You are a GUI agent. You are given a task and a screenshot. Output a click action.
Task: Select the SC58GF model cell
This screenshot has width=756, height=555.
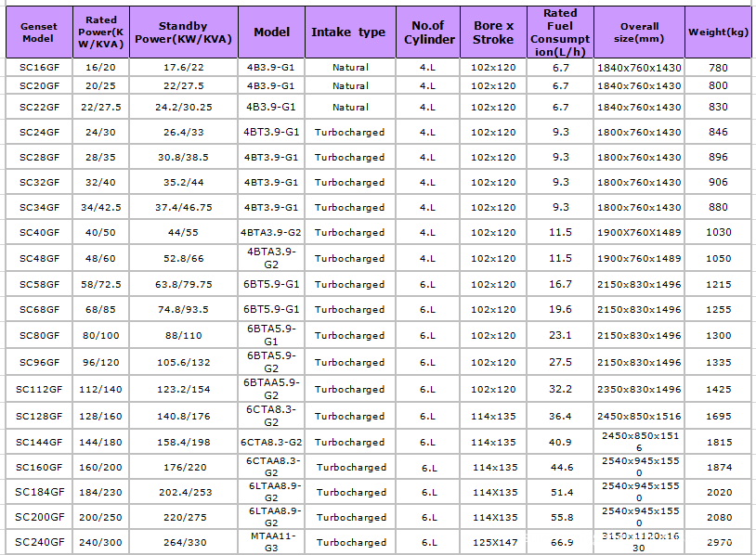[39, 284]
